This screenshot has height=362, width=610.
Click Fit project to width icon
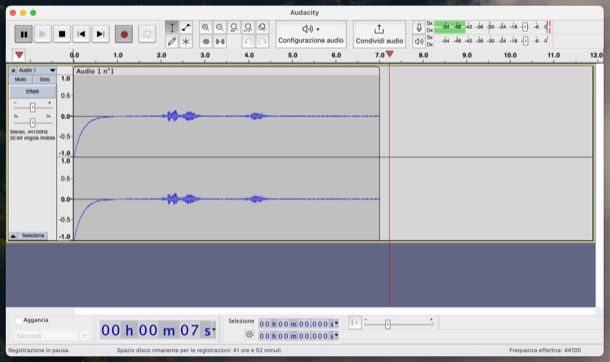click(x=248, y=28)
